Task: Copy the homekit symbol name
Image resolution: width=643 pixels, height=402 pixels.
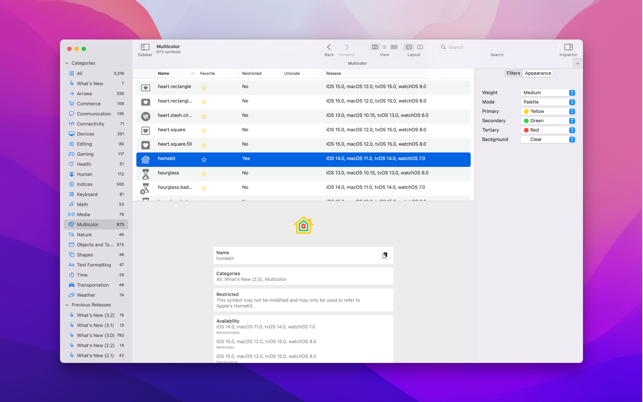Action: click(385, 255)
